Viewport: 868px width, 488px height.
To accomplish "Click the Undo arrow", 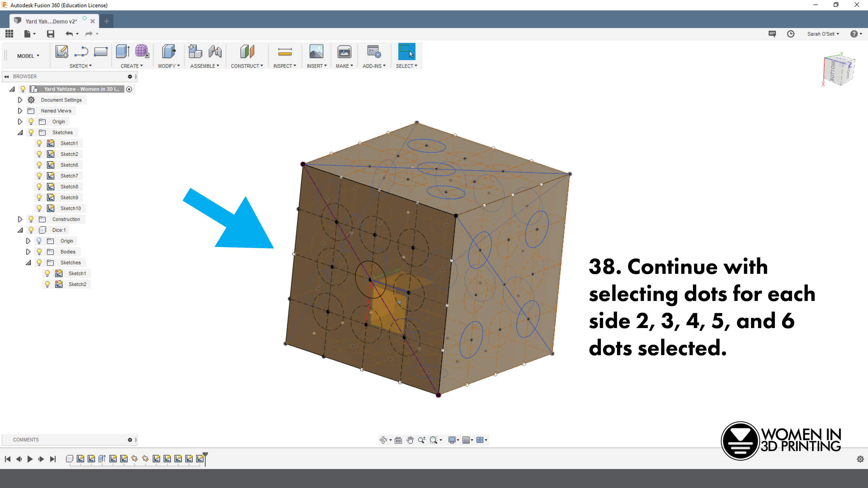I will [x=69, y=34].
